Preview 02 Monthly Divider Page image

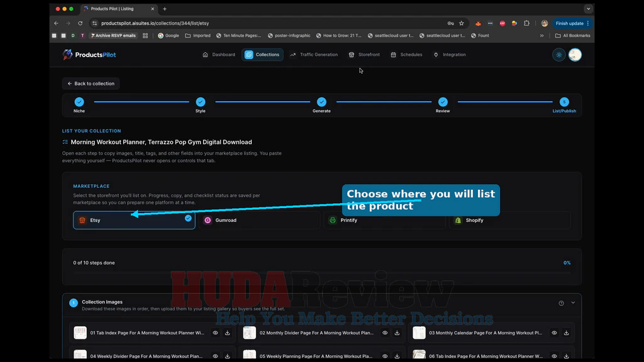(x=385, y=333)
